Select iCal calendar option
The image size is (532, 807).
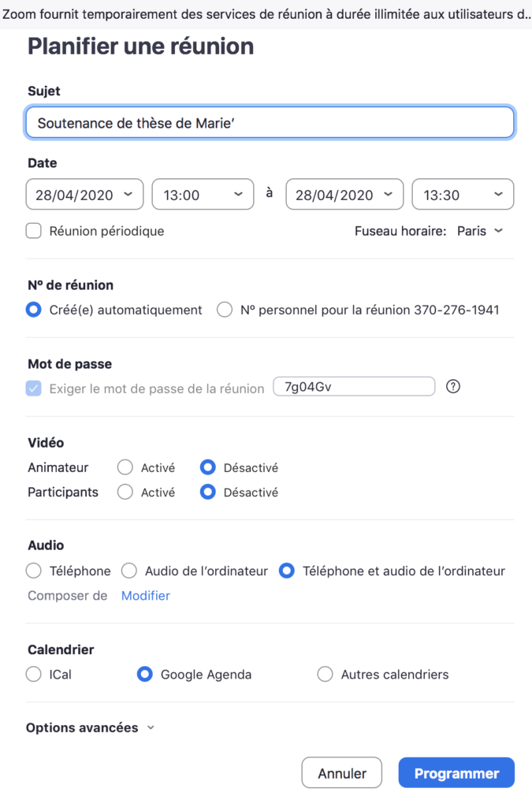click(x=34, y=675)
